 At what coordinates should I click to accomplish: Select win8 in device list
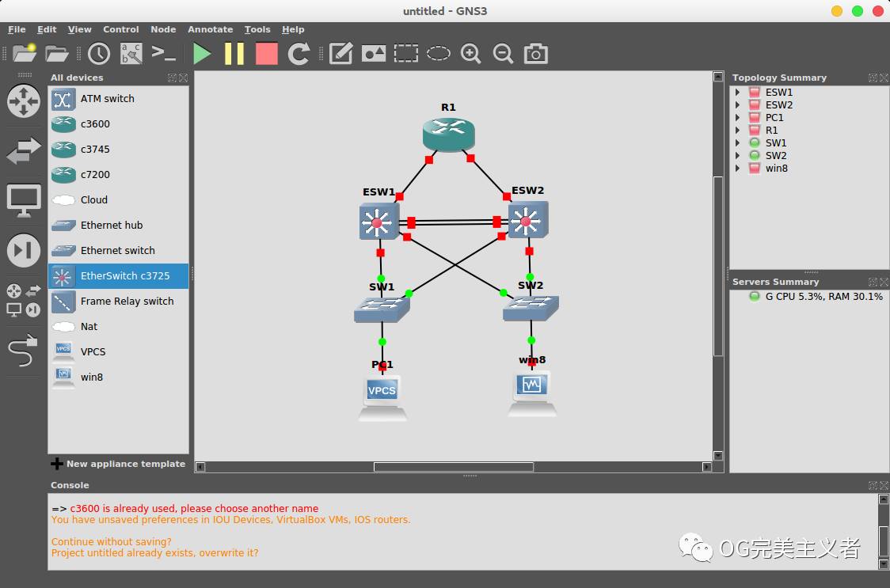tap(118, 377)
